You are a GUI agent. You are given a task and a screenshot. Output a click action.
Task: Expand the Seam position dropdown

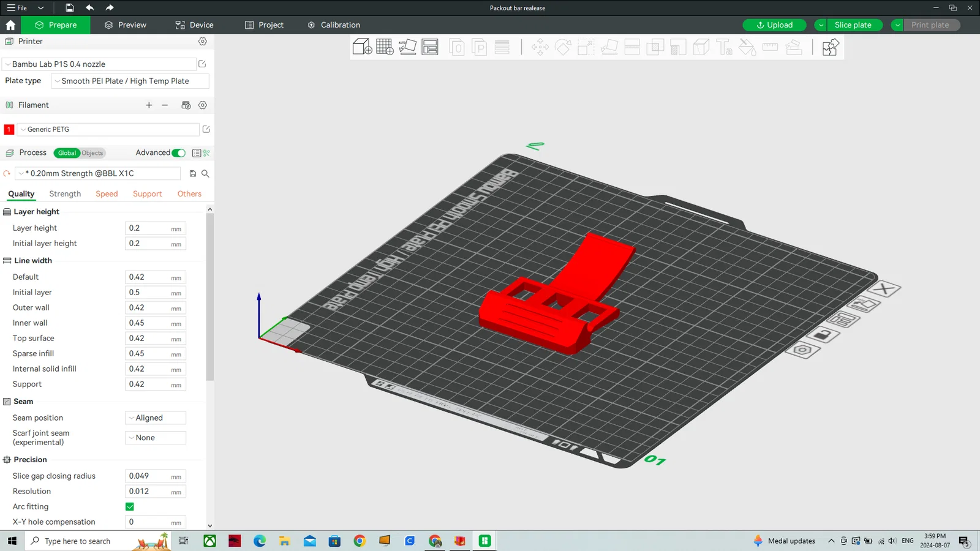point(156,418)
